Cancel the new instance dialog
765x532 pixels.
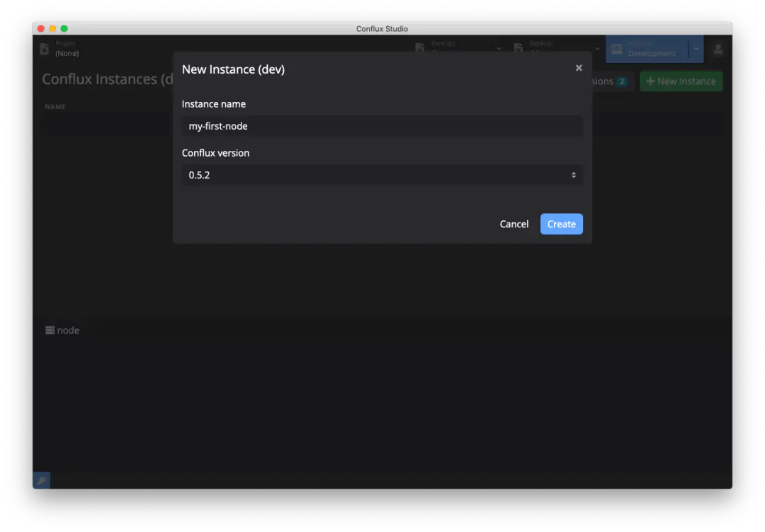[x=514, y=224]
